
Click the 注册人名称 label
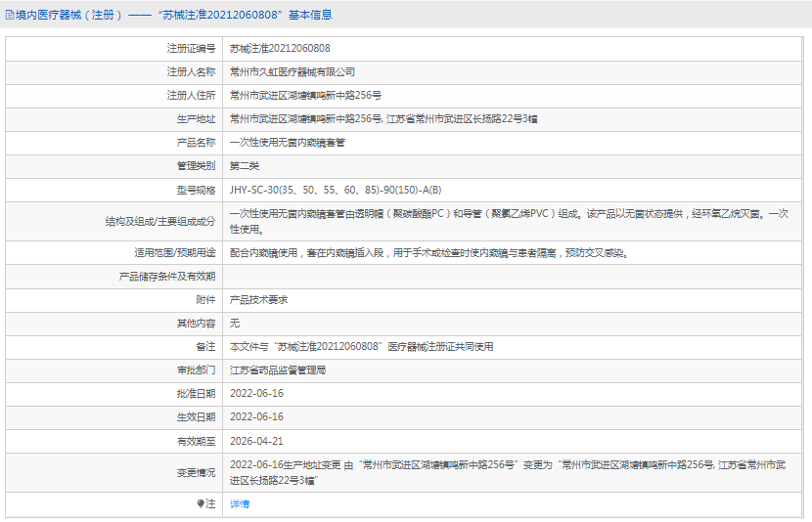pos(191,72)
